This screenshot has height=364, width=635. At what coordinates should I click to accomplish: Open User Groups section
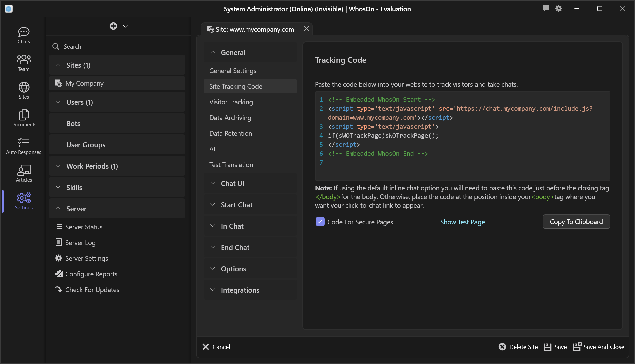click(117, 145)
